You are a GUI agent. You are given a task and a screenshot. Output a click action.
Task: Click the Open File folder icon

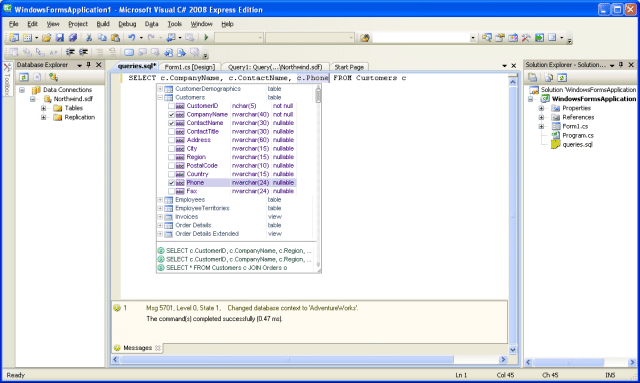(47, 38)
